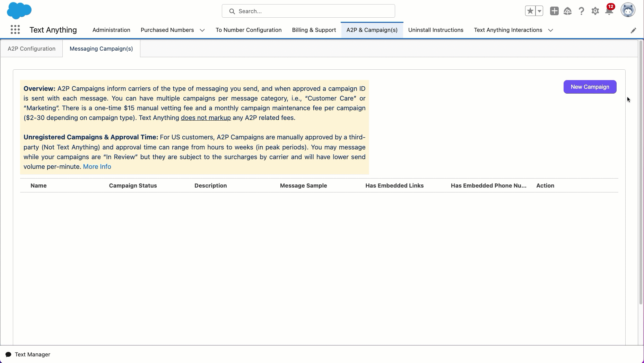644x363 pixels.
Task: Expand the Favorites list dropdown arrow
Action: coord(539,11)
